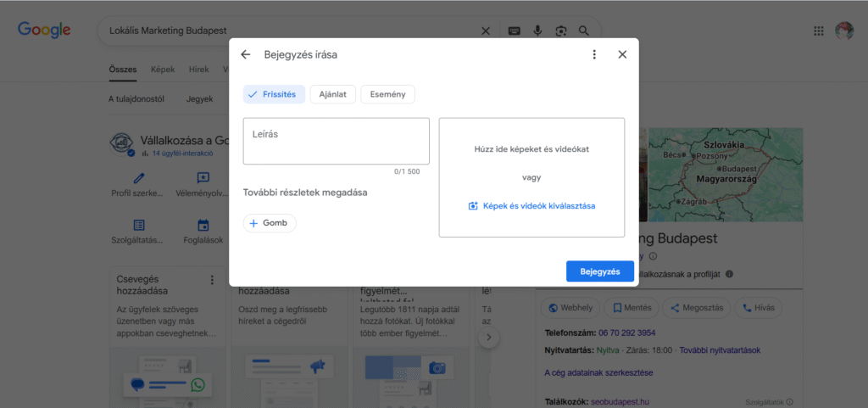Click the camera photo card illustration

coord(410,377)
